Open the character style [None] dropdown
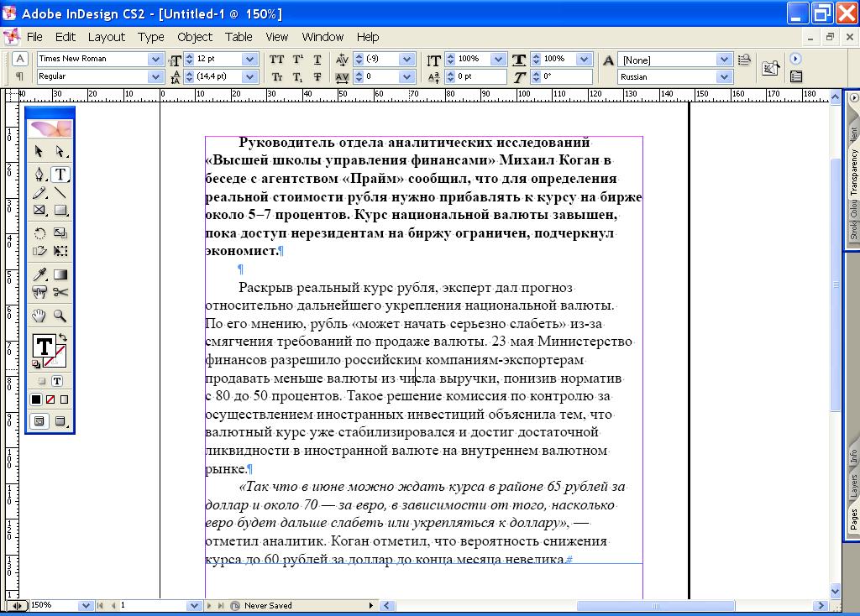The image size is (860, 616). (724, 60)
